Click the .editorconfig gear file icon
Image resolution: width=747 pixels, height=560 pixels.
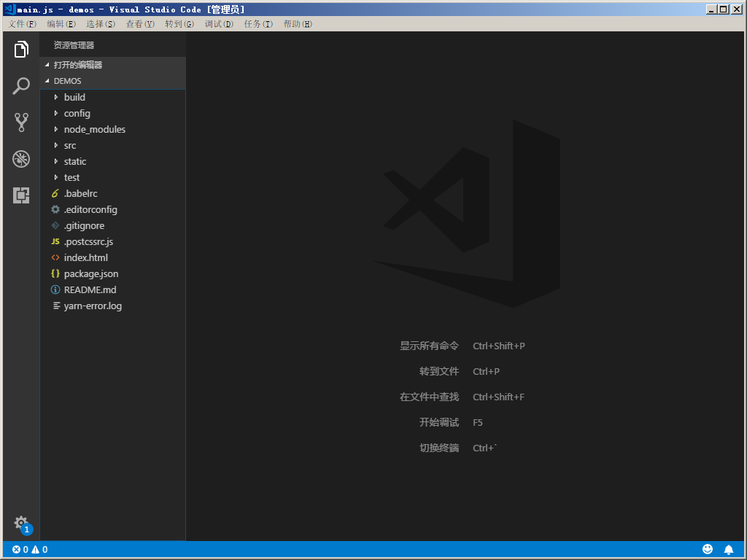click(x=55, y=209)
